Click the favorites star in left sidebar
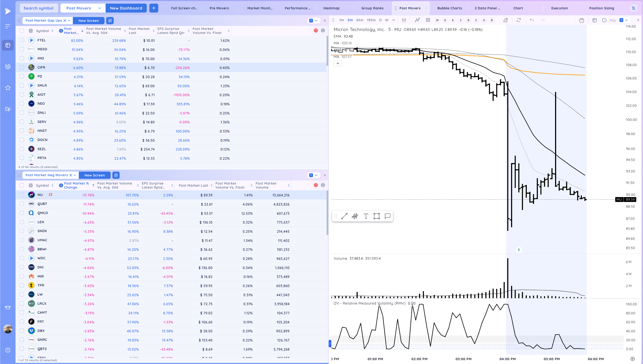Viewport: 643px width, 364px height. tap(8, 88)
